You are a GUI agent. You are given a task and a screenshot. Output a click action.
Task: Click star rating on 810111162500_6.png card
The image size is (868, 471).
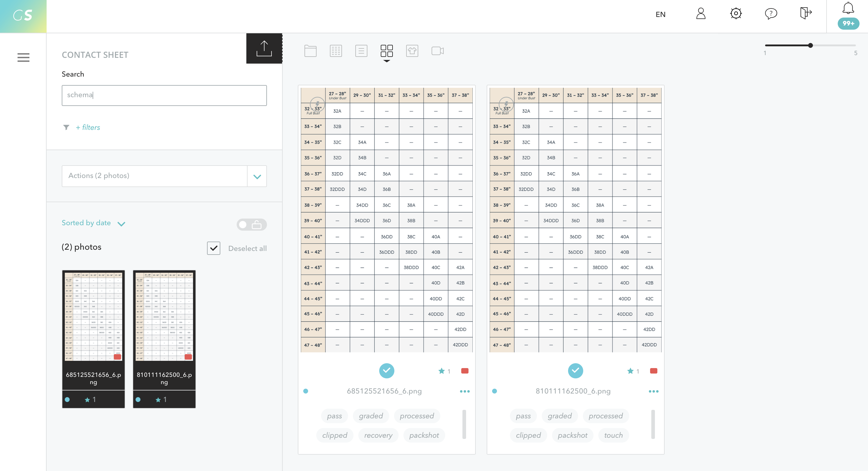point(633,371)
